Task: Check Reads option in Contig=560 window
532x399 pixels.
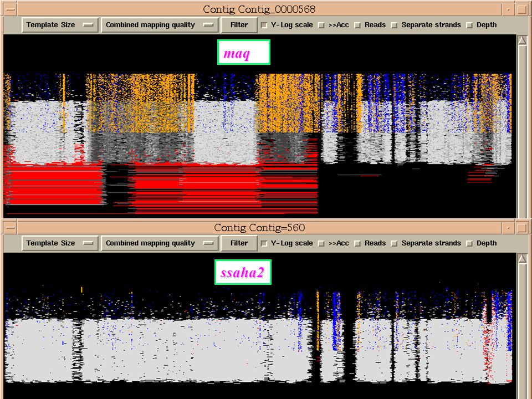Action: coord(357,243)
